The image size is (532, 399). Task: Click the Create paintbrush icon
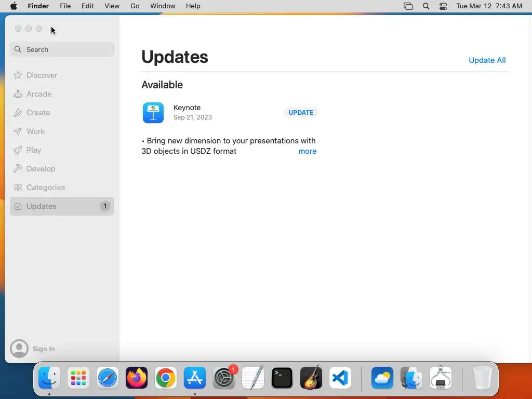(x=18, y=113)
